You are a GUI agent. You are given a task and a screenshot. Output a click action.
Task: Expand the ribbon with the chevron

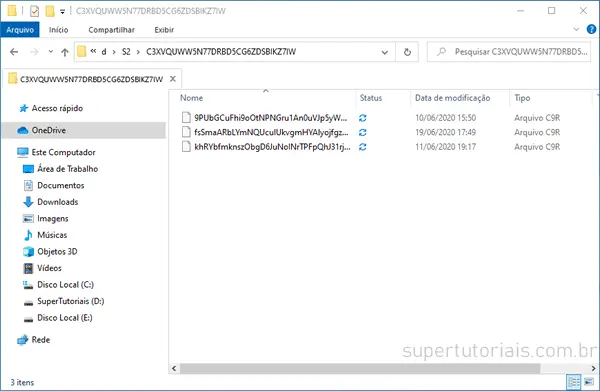pyautogui.click(x=576, y=29)
